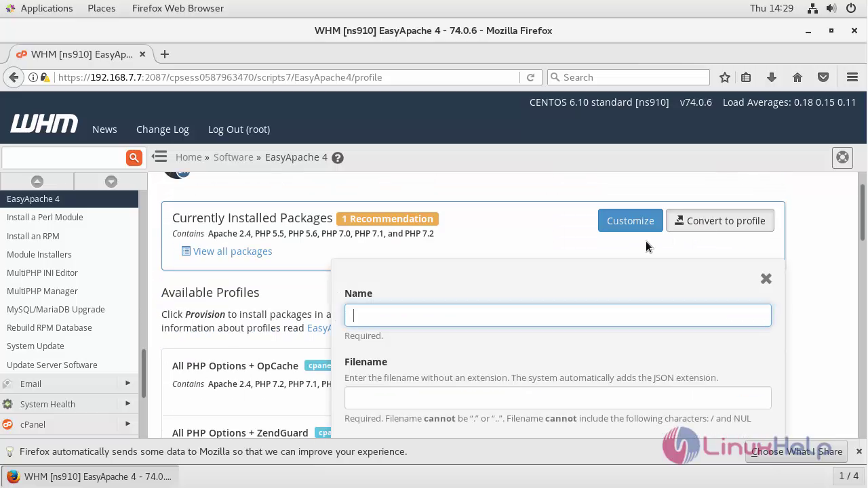Log Out (root) from WHM

(x=239, y=129)
